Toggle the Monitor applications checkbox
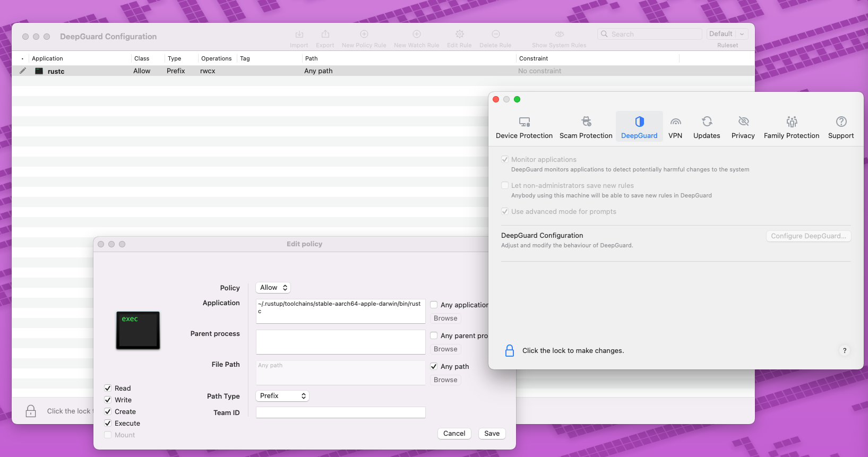This screenshot has width=868, height=457. point(505,159)
